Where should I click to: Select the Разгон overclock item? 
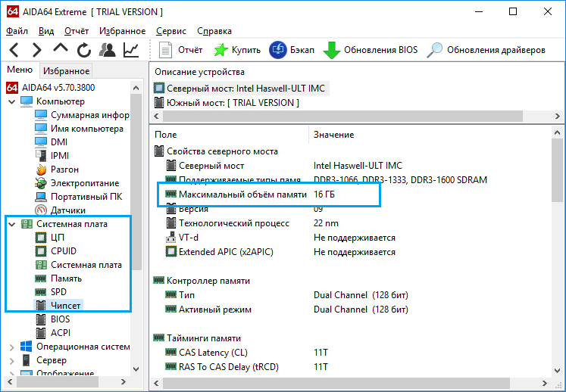click(57, 170)
